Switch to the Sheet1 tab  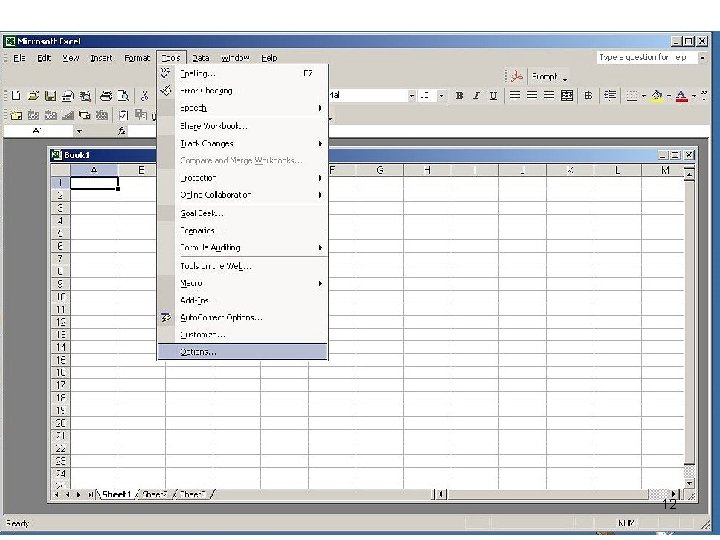(x=117, y=495)
